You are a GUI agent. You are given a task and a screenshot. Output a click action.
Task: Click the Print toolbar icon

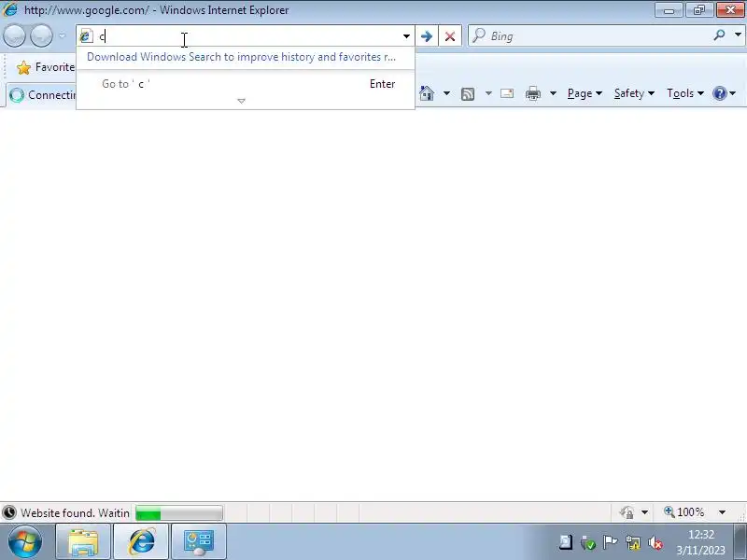pos(533,94)
